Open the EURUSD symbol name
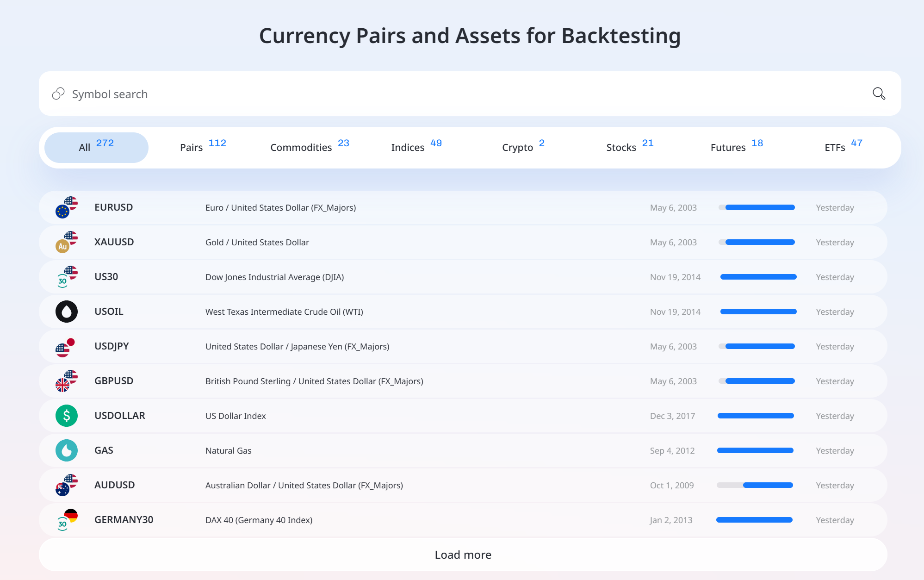Screen dimensions: 924x580 pyautogui.click(x=113, y=207)
